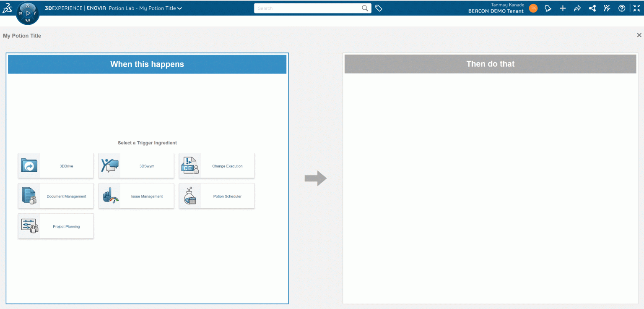Click the plus add icon
The width and height of the screenshot is (644, 309).
(563, 8)
